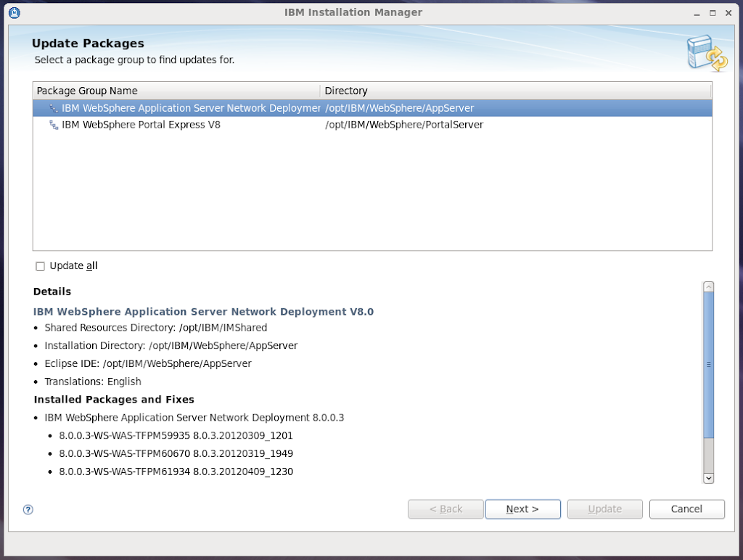Click the IBM Installation Manager title bar icon
Image resolution: width=743 pixels, height=560 pixels.
[x=14, y=12]
